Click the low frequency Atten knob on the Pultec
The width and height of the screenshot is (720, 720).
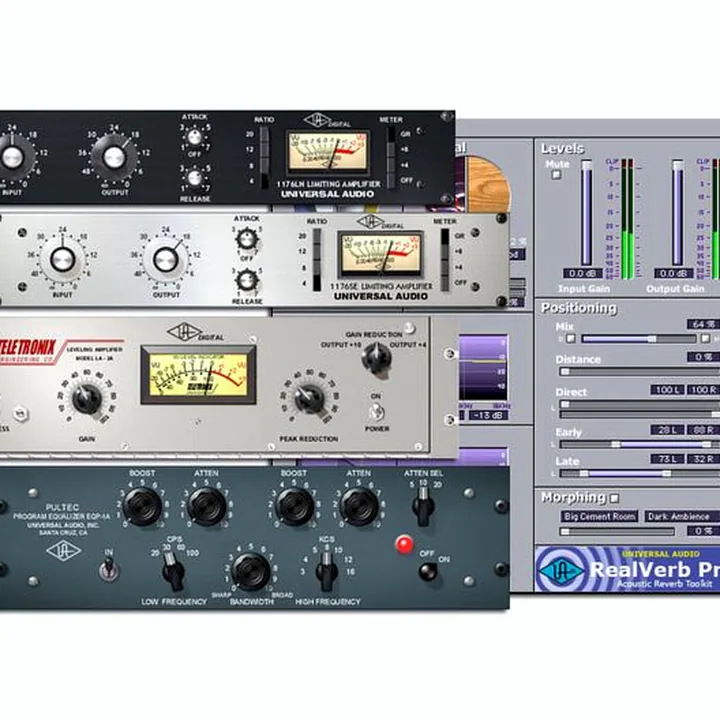(207, 506)
